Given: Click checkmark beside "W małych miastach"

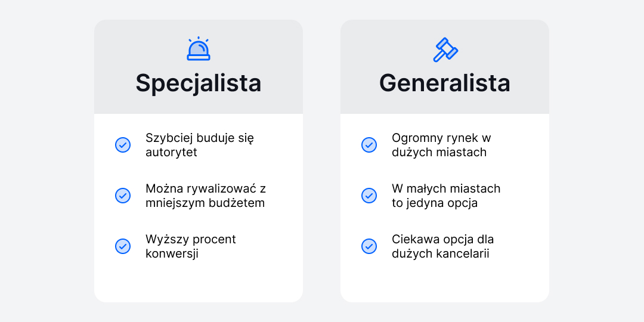Looking at the screenshot, I should (369, 196).
